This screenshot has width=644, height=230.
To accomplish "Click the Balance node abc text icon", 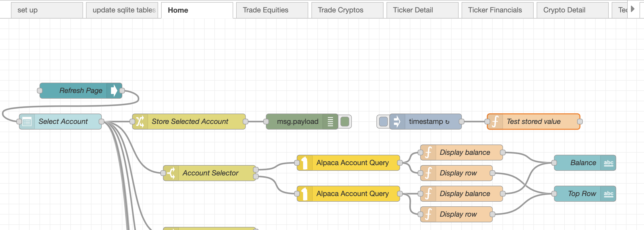I will click(x=608, y=163).
